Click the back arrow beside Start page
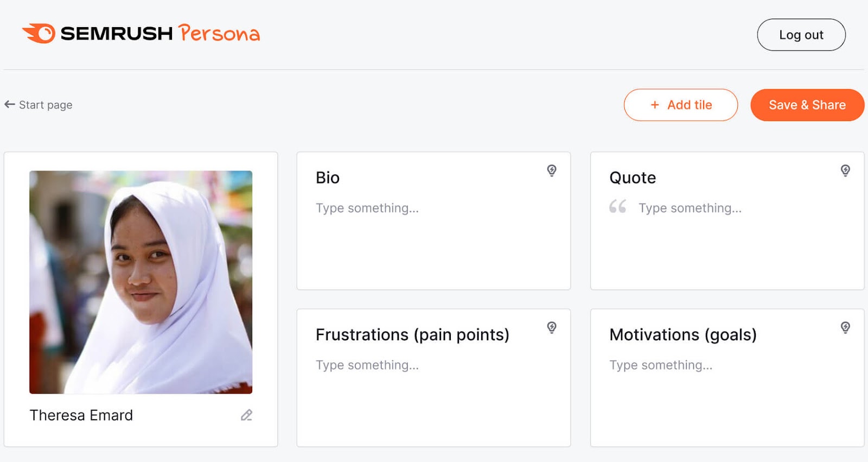868x462 pixels. [x=10, y=104]
